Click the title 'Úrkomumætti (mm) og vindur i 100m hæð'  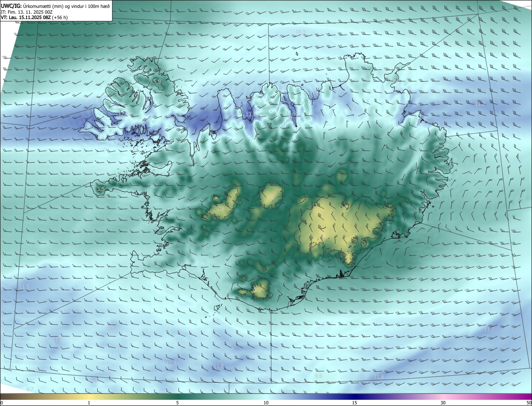point(66,6)
